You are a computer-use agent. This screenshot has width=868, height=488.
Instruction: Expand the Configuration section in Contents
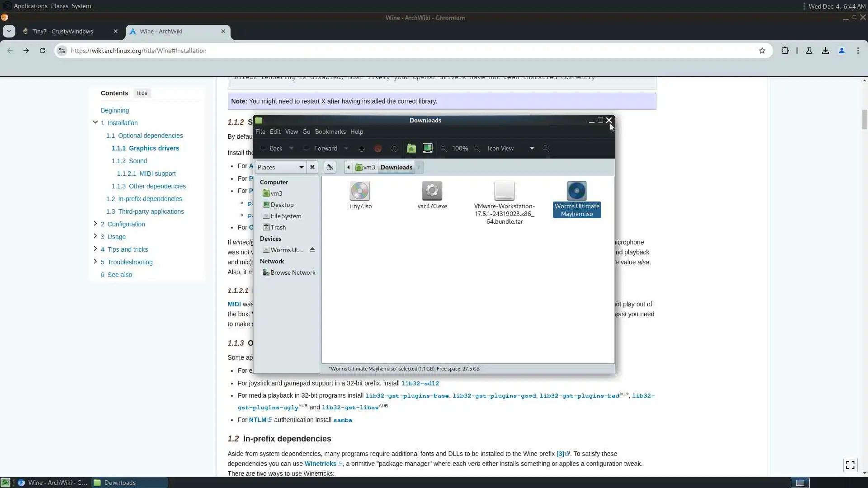(x=95, y=224)
